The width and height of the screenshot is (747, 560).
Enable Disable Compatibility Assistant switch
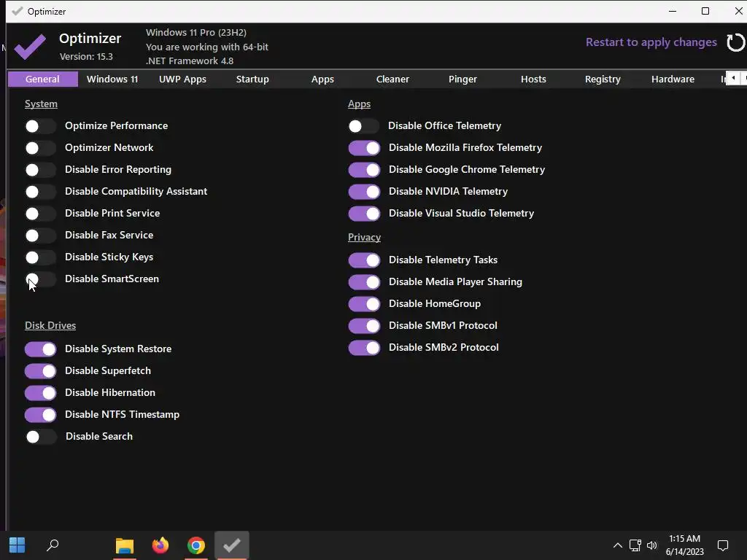pos(41,192)
